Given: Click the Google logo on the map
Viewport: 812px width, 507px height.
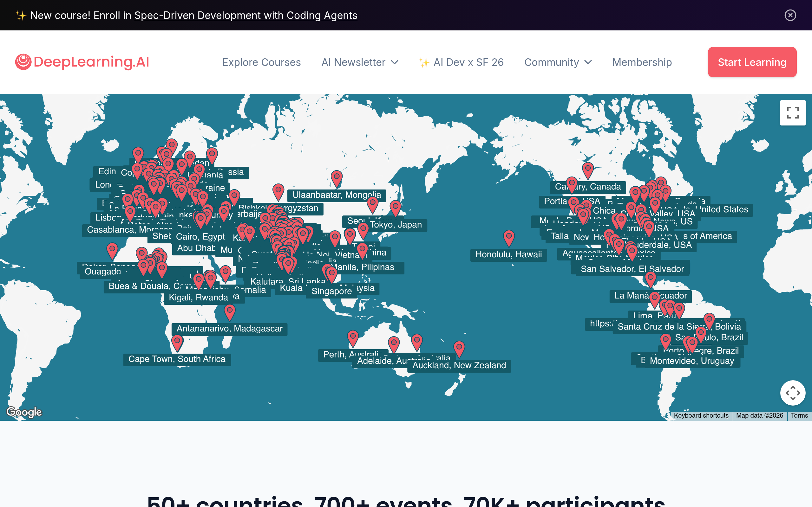Looking at the screenshot, I should 24,412.
